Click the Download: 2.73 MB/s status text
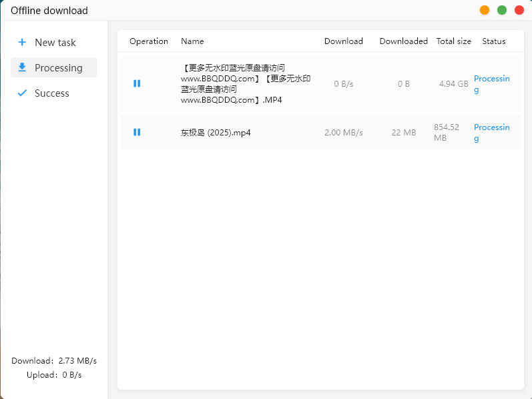This screenshot has width=532, height=399. (x=54, y=360)
